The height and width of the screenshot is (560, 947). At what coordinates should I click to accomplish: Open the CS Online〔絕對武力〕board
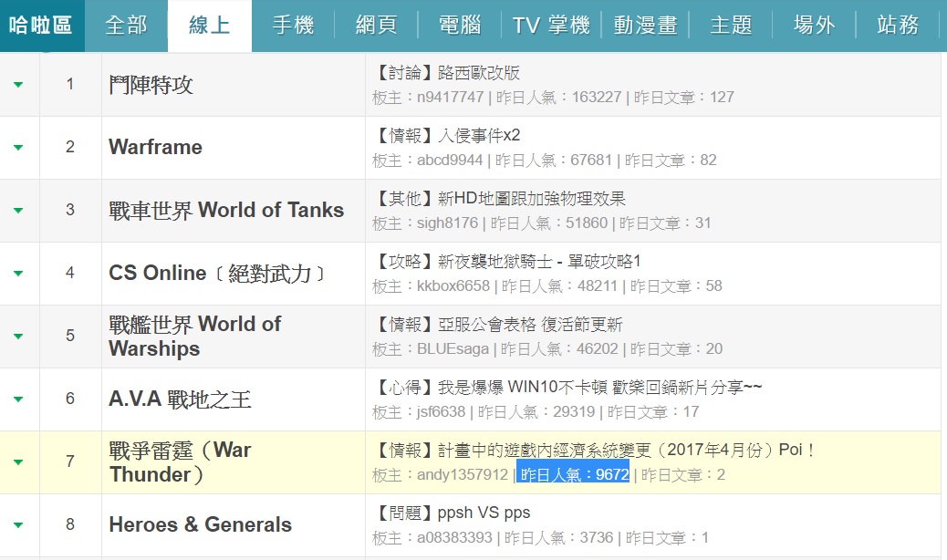217,274
